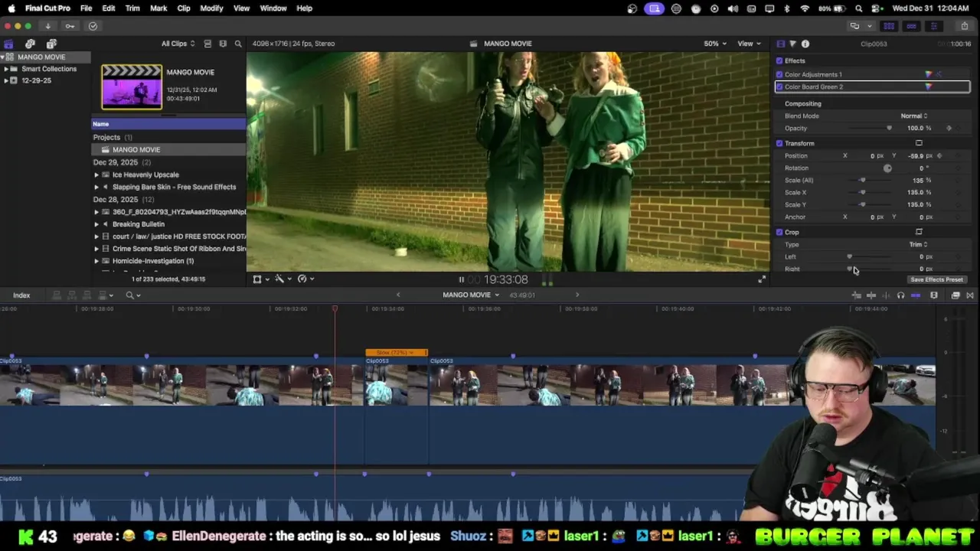This screenshot has height=551, width=980.
Task: Pause playback in the viewer
Action: pyautogui.click(x=461, y=280)
